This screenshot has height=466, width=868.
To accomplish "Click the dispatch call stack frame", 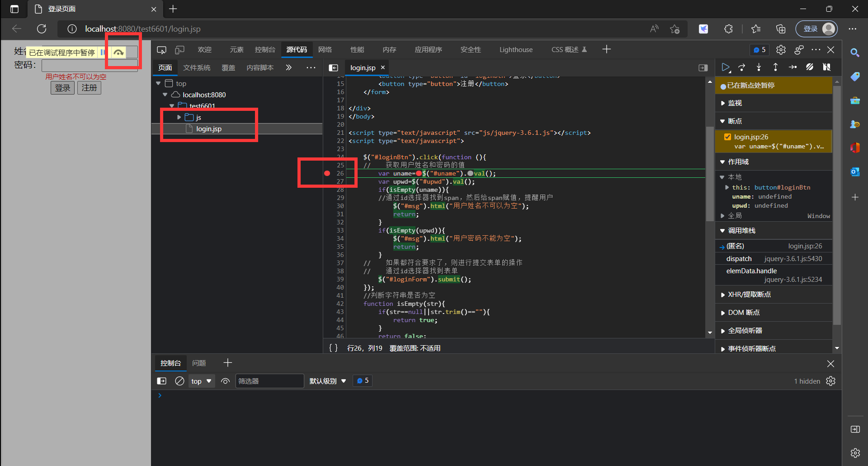I will pos(739,259).
